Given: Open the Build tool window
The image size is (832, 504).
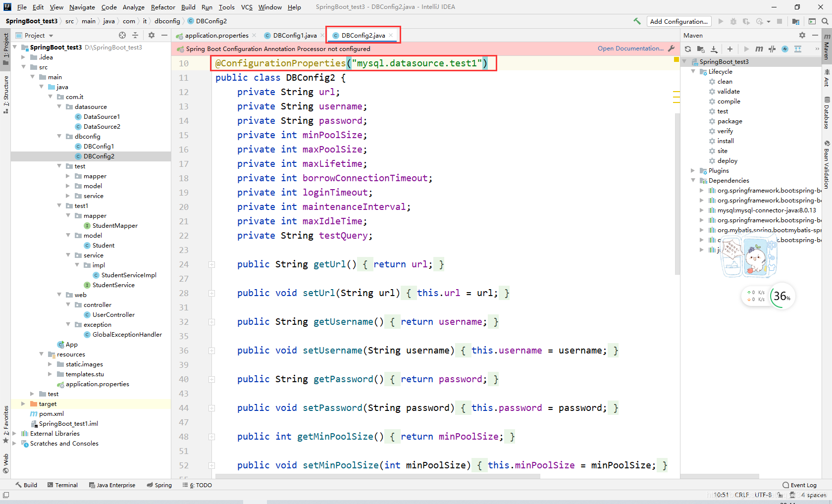Looking at the screenshot, I should point(26,485).
